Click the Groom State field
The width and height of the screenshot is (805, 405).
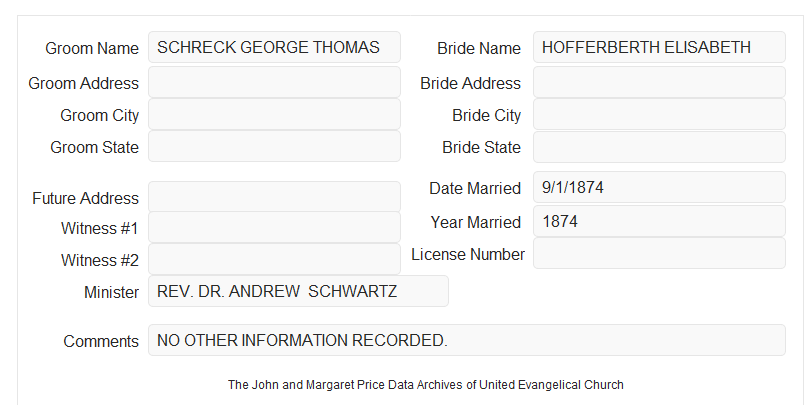pyautogui.click(x=274, y=146)
